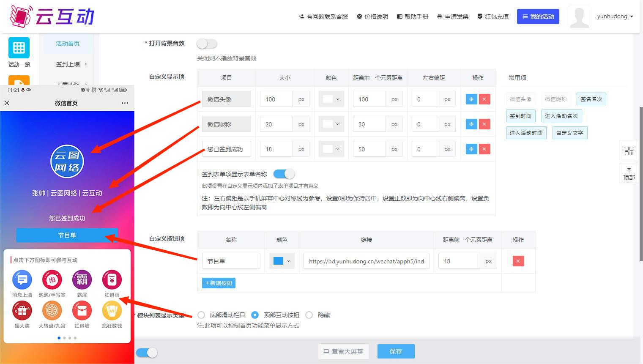The height and width of the screenshot is (364, 643).
Task: Toggle the 打开背景音效 switch
Action: [207, 44]
